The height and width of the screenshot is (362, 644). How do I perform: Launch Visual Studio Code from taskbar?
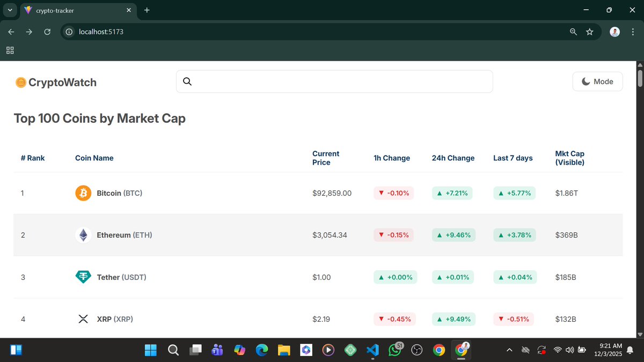click(x=372, y=350)
